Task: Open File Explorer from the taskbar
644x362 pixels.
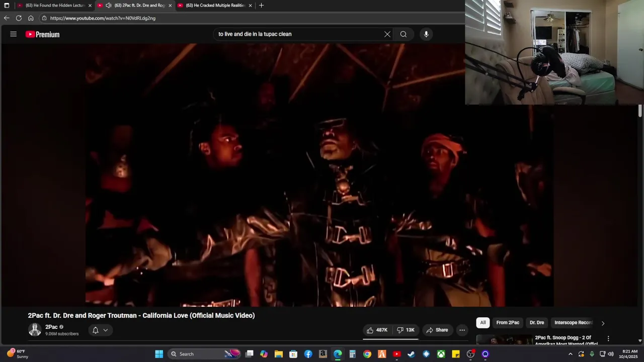Action: pos(279,354)
